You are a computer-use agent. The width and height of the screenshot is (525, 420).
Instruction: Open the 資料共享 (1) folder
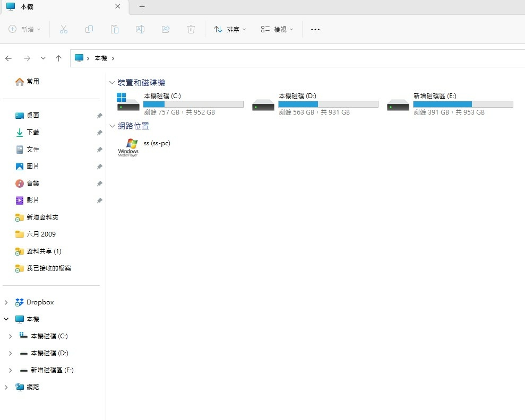click(38, 251)
